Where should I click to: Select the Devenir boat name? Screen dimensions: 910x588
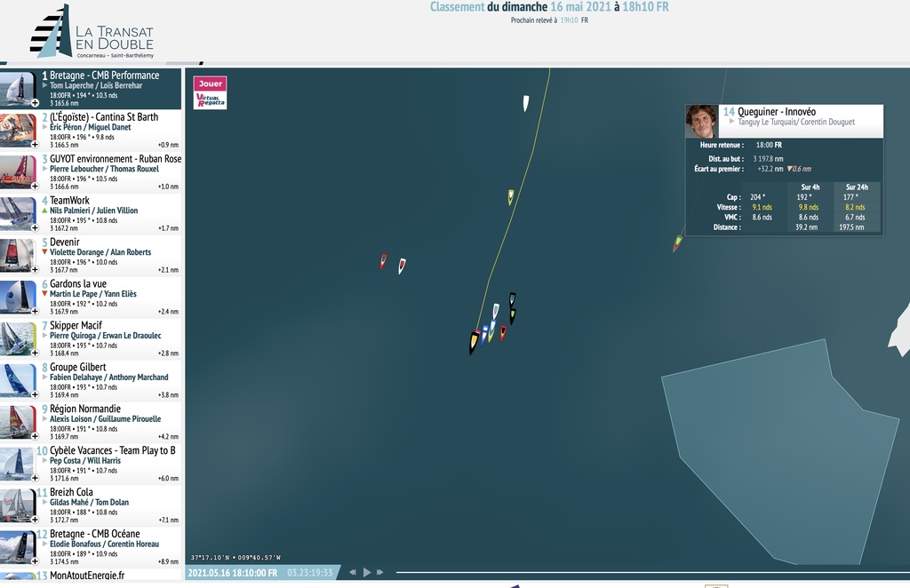coord(64,242)
